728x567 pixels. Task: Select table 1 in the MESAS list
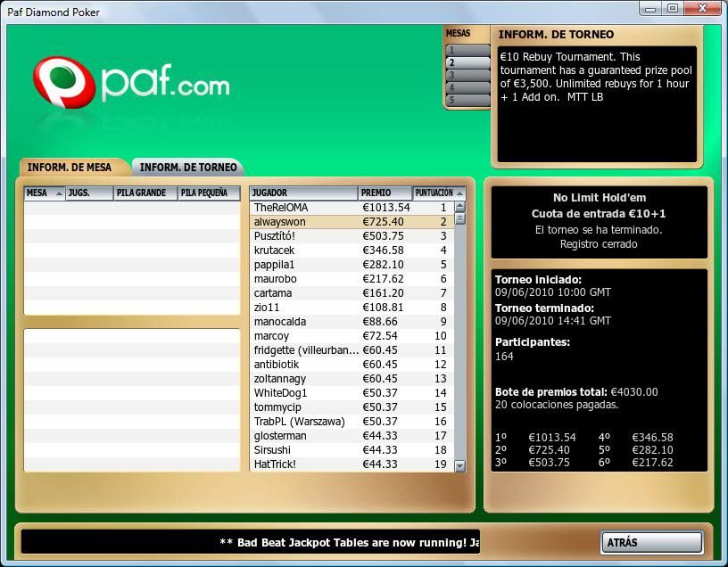coord(467,50)
